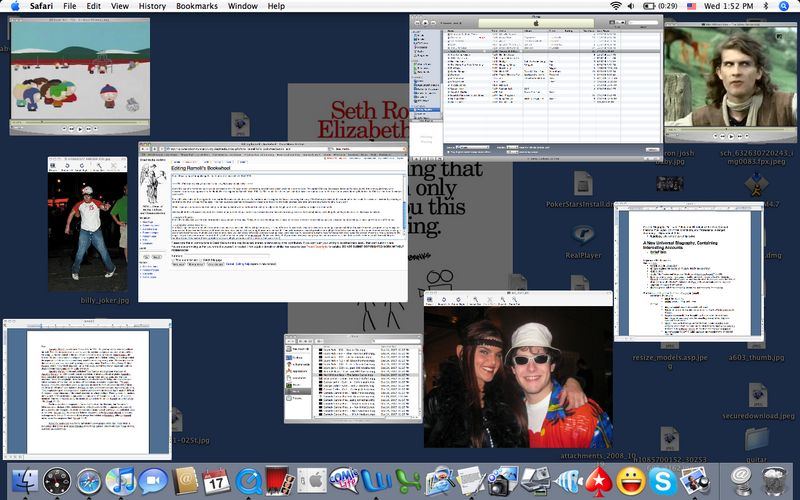Launch Yahoo Messenger smiley icon in Dock
The height and width of the screenshot is (500, 800).
[631, 482]
